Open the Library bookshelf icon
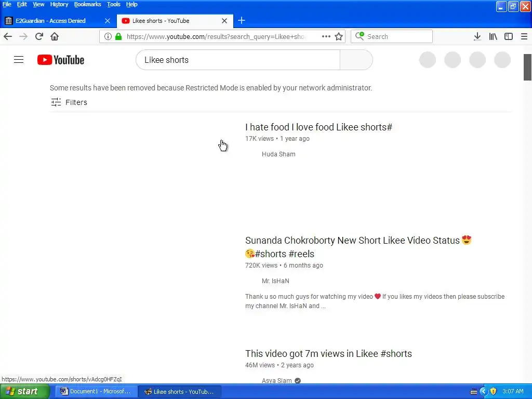 pyautogui.click(x=493, y=37)
